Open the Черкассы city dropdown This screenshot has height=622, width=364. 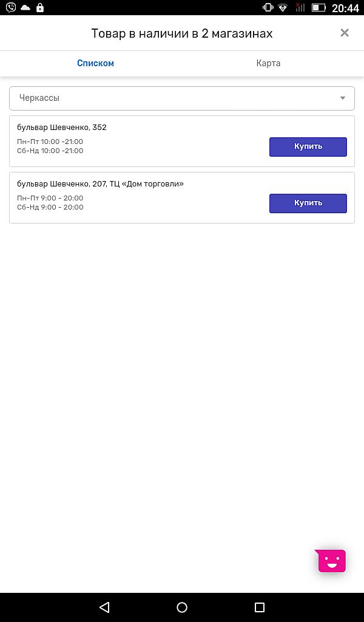pyautogui.click(x=176, y=98)
